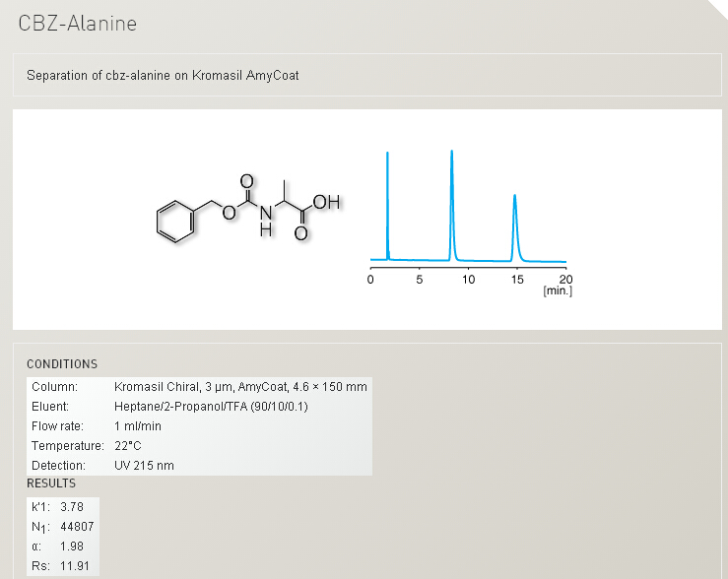The image size is (728, 579).
Task: Click the Column value "Kromasil Chiral, 3 µm, AmyCoat"
Action: point(240,387)
